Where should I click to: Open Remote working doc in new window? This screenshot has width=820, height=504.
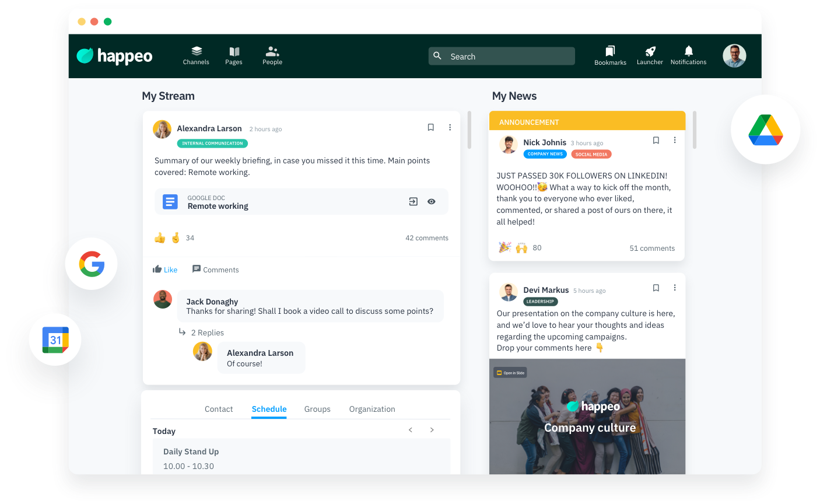coord(413,202)
